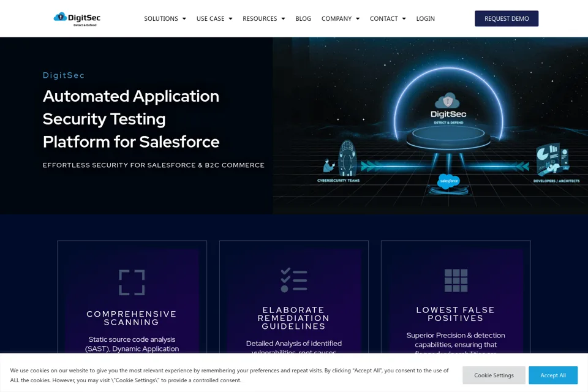The width and height of the screenshot is (588, 392).
Task: Click the Comprehensive Scanning heading
Action: tap(132, 318)
